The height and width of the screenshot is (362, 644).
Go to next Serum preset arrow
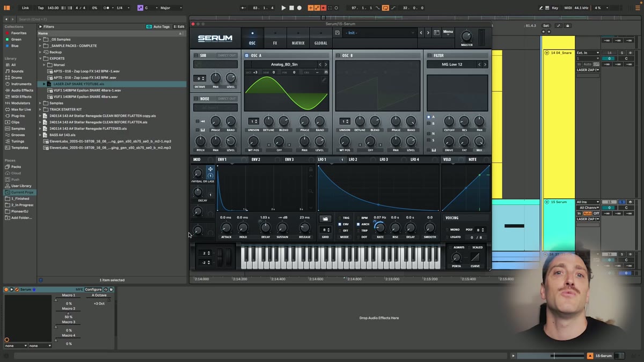click(428, 33)
